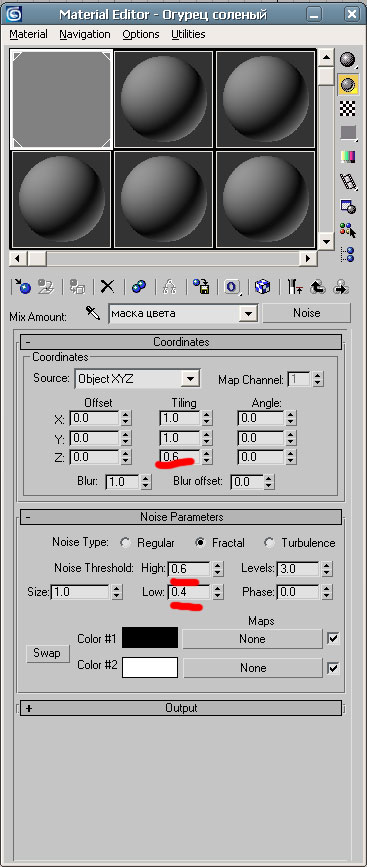Click the Make Preview filmstrip icon

[x=348, y=181]
